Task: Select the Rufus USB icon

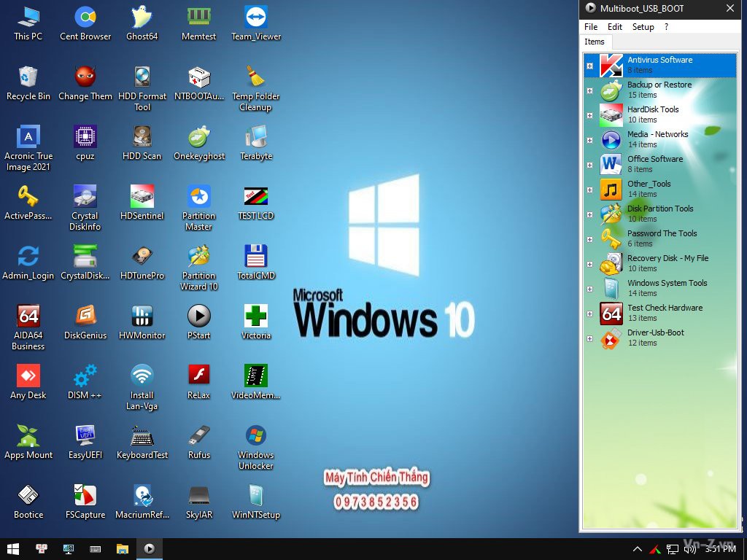Action: coord(198,441)
